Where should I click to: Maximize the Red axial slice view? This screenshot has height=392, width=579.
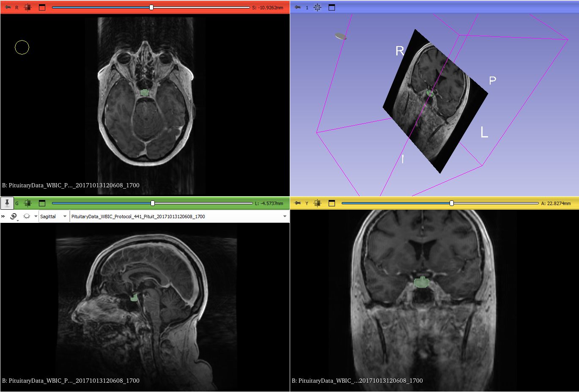click(x=42, y=7)
